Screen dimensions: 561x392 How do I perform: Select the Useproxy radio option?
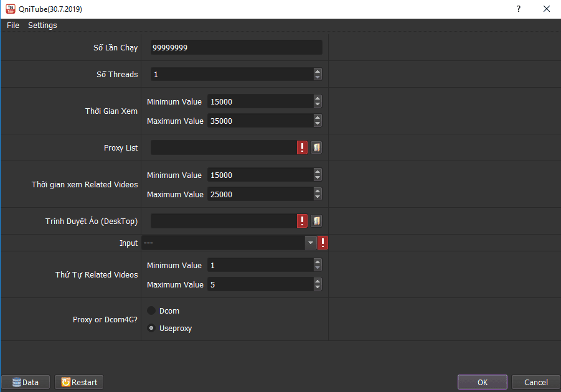point(151,328)
